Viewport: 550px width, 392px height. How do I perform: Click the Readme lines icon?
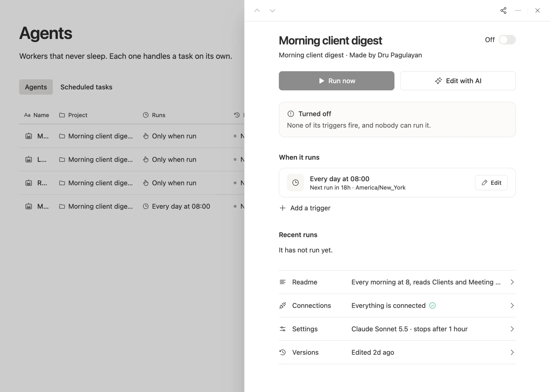pyautogui.click(x=283, y=282)
